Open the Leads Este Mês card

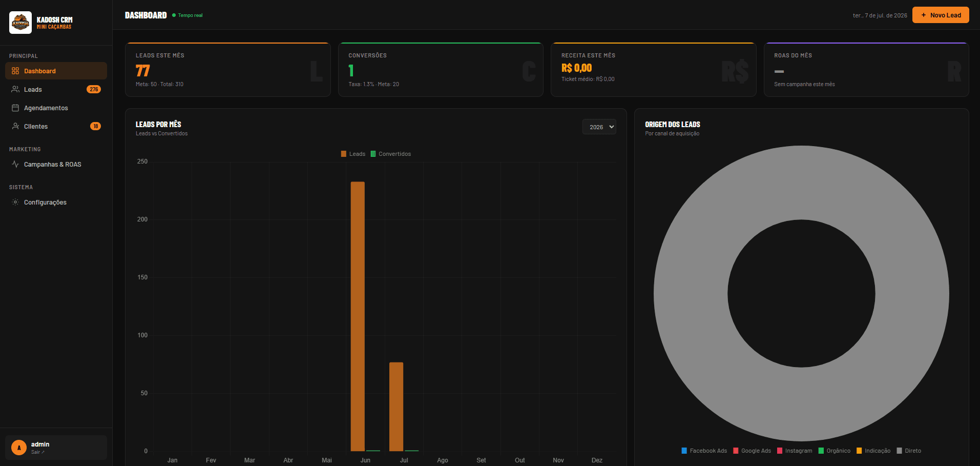[228, 69]
